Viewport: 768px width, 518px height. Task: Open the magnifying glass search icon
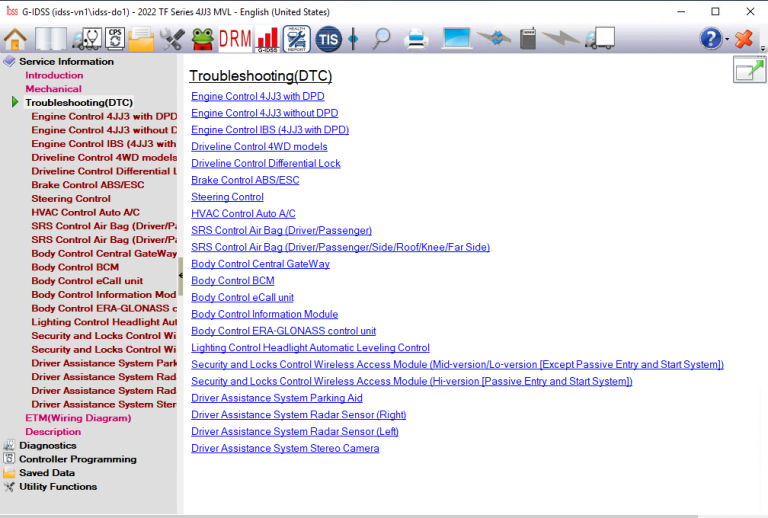click(381, 39)
